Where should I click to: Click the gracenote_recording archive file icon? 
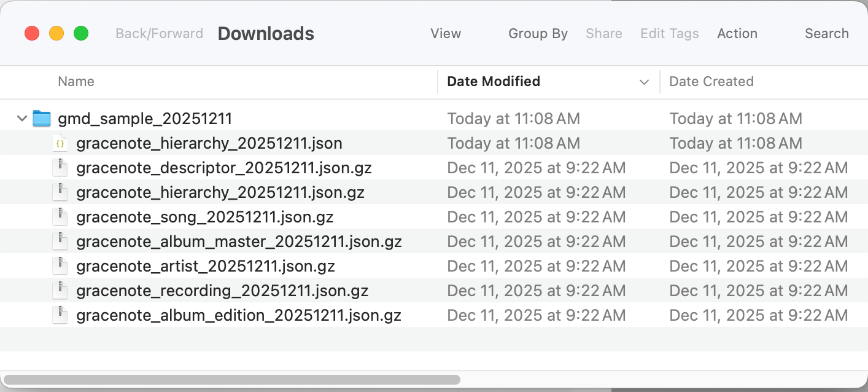(60, 291)
